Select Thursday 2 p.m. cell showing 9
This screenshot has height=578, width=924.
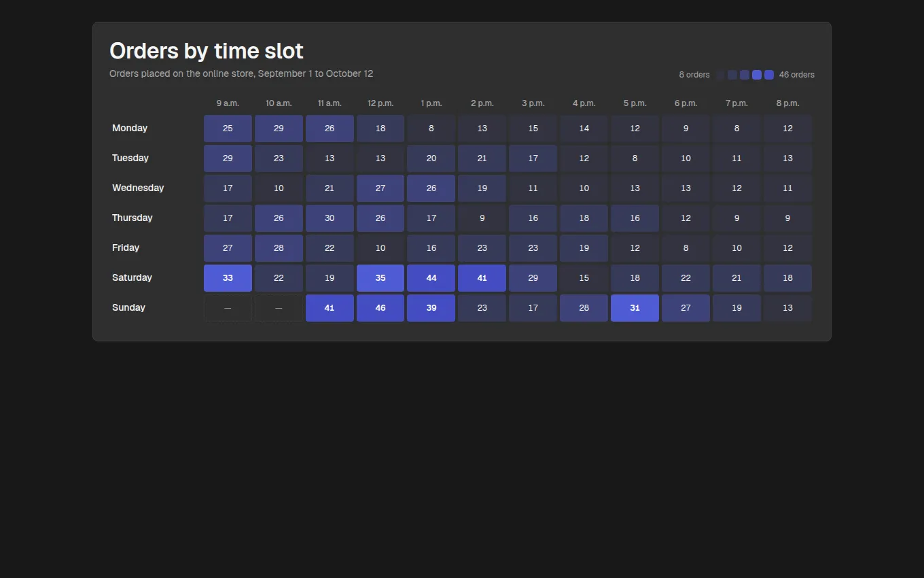point(482,218)
